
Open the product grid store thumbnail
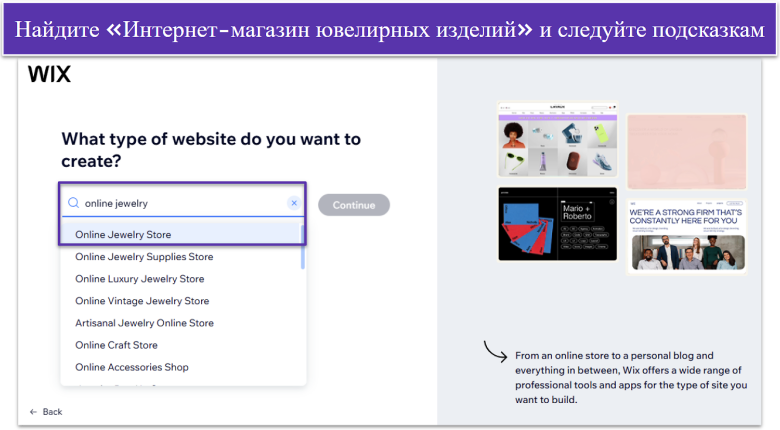pyautogui.click(x=558, y=139)
